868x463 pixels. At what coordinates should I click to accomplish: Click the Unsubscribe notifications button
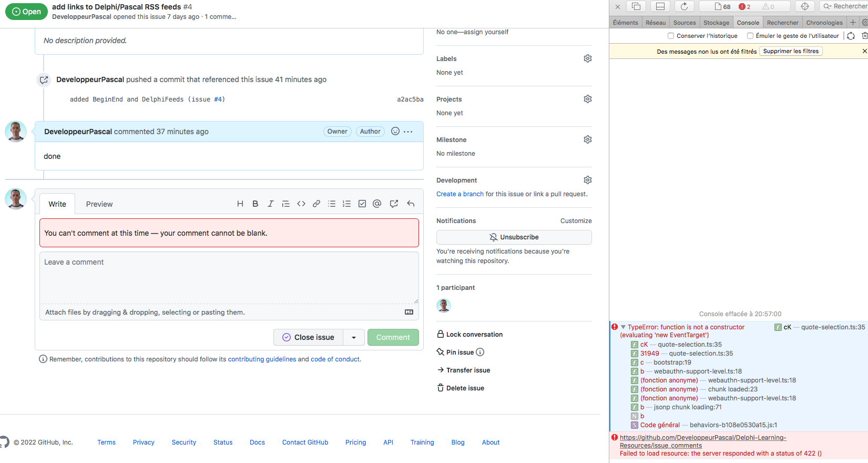(514, 237)
